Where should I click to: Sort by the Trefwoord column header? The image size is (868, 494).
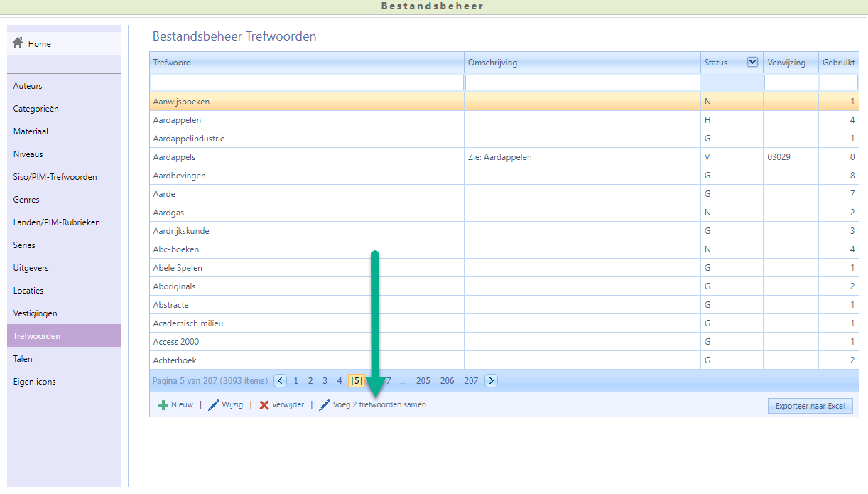(172, 63)
